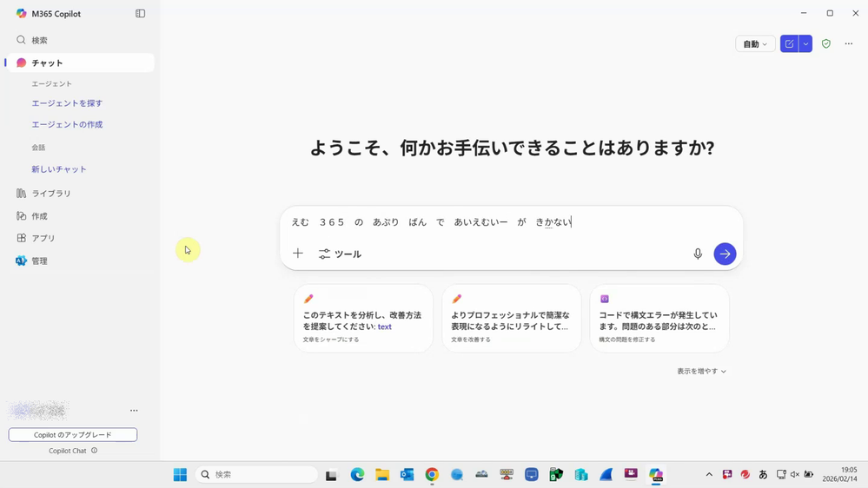Select the 文章をシャープにする prompt card

pos(363,319)
